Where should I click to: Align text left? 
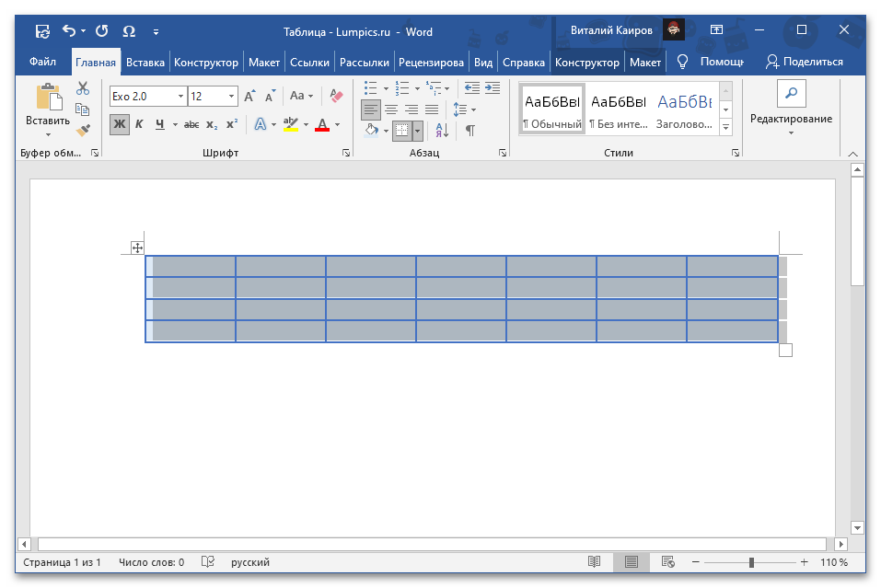(x=371, y=110)
